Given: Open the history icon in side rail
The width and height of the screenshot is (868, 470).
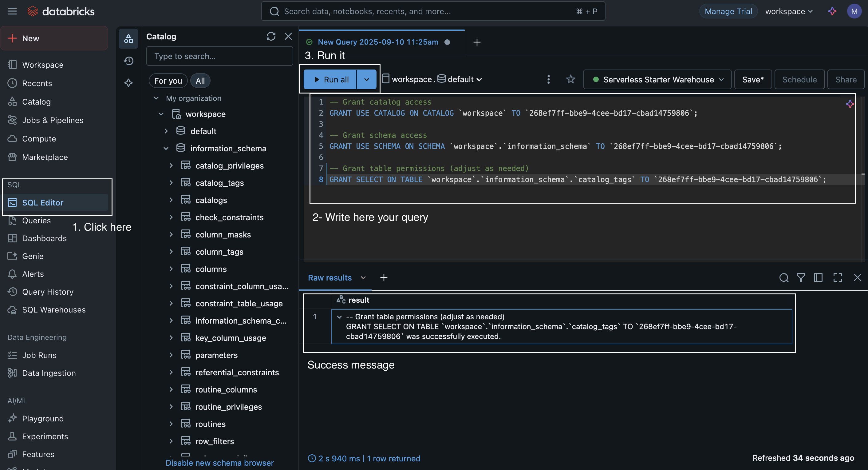Looking at the screenshot, I should (128, 61).
